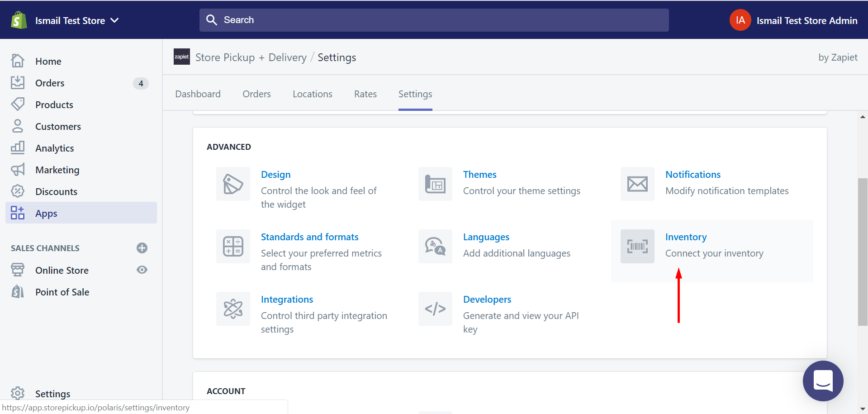Click the Discounts percent badge icon
The image size is (868, 414).
(18, 191)
